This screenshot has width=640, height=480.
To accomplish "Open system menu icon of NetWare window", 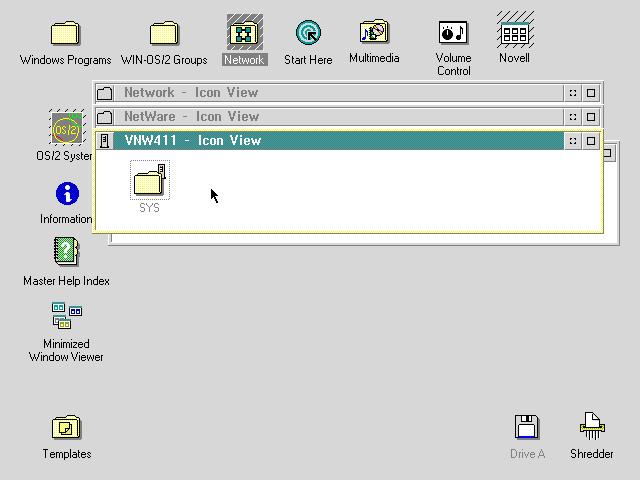I will point(104,117).
